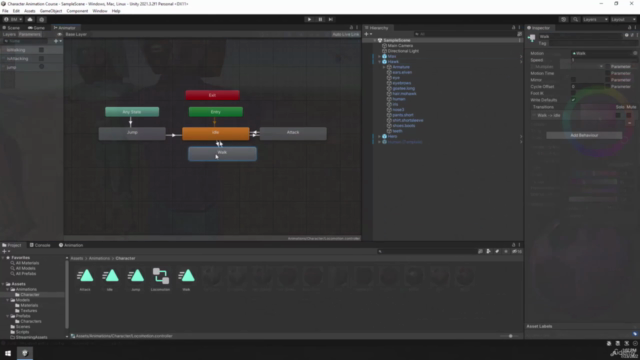The width and height of the screenshot is (640, 360).
Task: Lock the Hierarchy panel
Action: (513, 28)
